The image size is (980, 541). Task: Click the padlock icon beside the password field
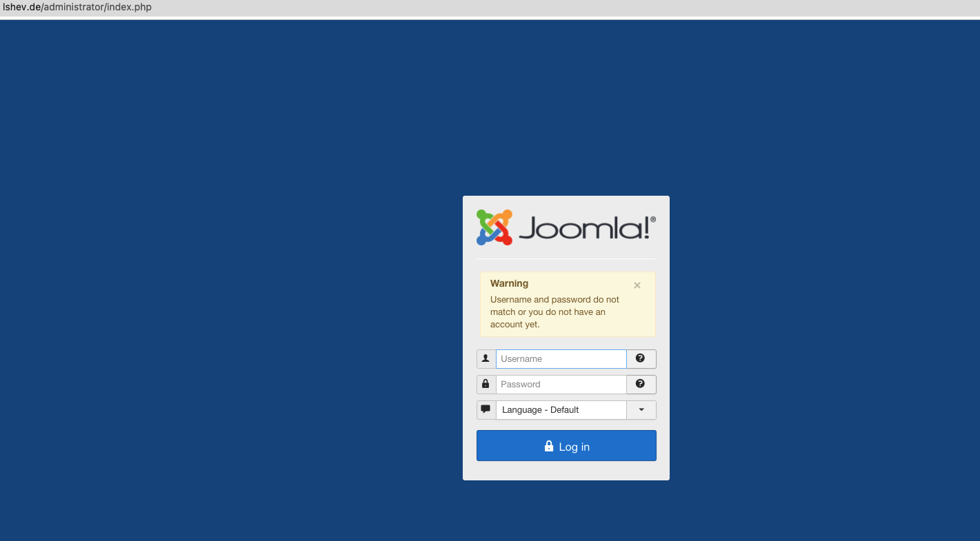[x=486, y=384]
